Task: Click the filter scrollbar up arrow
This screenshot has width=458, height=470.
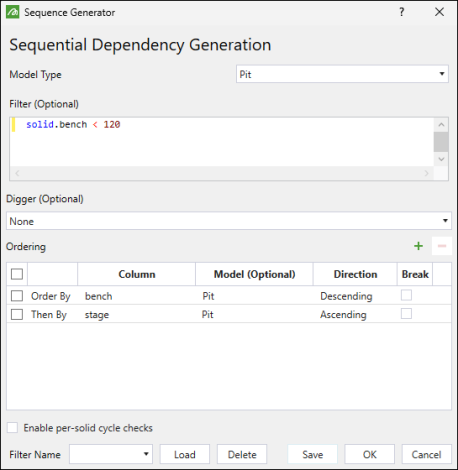Action: [x=441, y=125]
